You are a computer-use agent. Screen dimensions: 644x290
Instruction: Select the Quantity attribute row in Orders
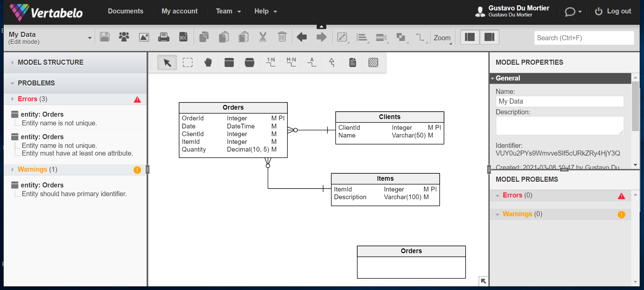(x=233, y=150)
